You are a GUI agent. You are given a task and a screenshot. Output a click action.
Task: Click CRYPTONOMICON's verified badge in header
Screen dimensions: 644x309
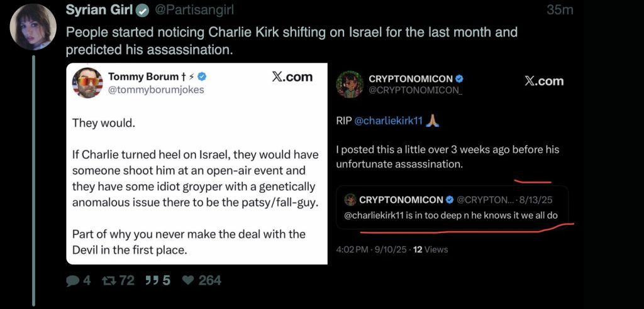click(x=460, y=79)
